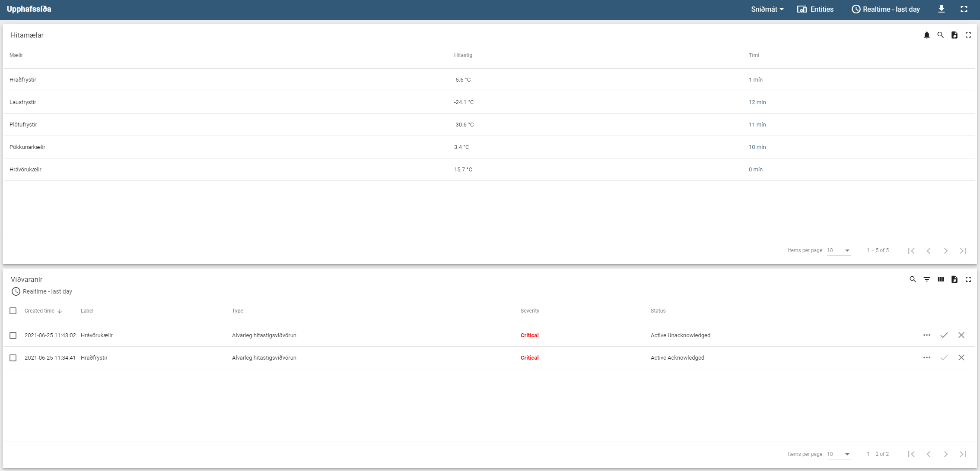Expand the Sniðmát dropdown in top navigation
This screenshot has width=980, height=471.
766,9
